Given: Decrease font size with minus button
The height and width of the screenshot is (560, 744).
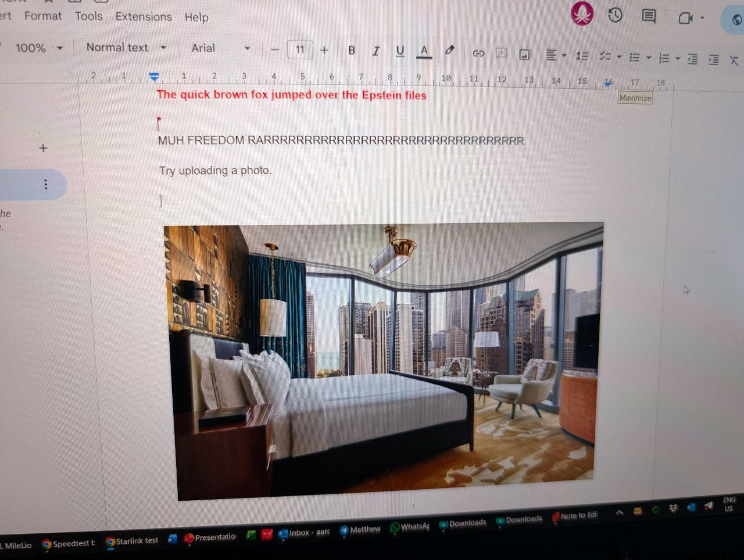Looking at the screenshot, I should click(x=275, y=49).
